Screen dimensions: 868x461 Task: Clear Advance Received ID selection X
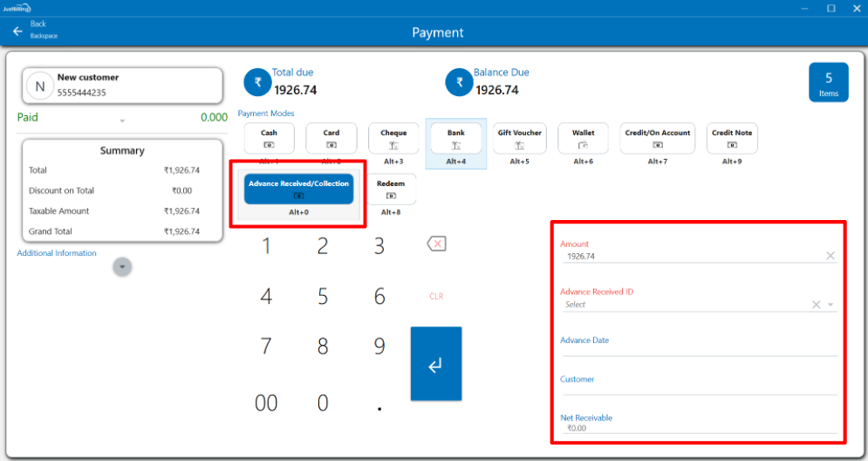[x=817, y=305]
